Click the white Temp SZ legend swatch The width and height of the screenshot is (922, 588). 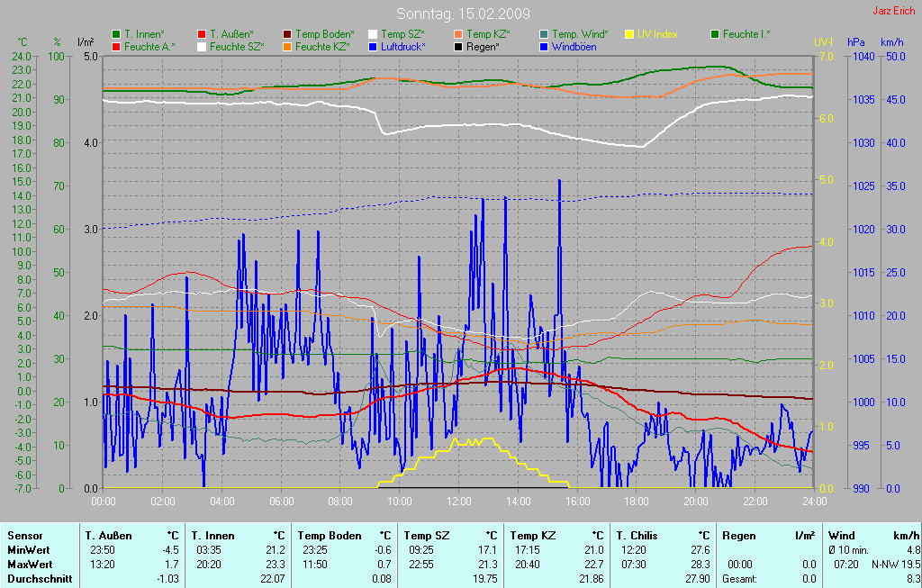[x=373, y=35]
